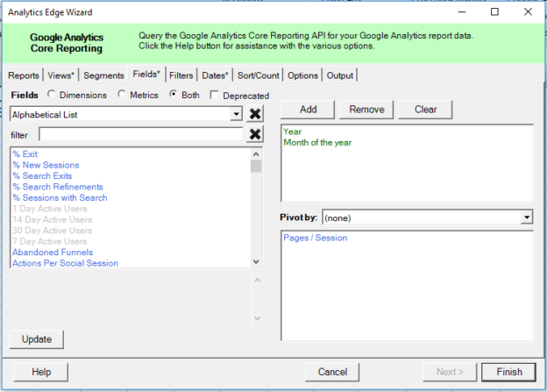Image resolution: width=547 pixels, height=392 pixels.
Task: Close the Analytics Edge Wizard window
Action: coord(528,12)
